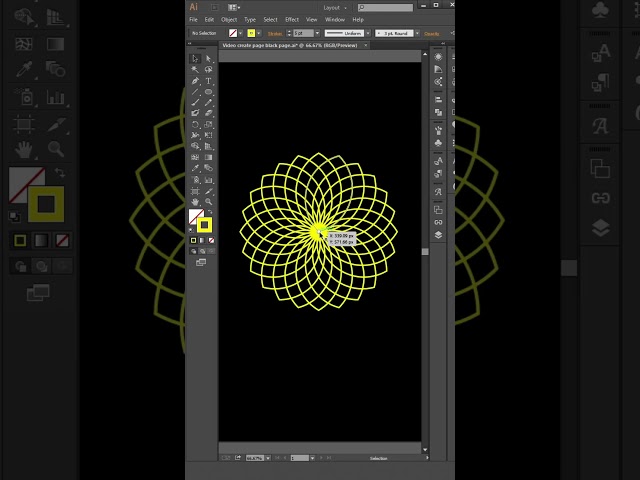Image resolution: width=640 pixels, height=480 pixels.
Task: Select the Hand tool
Action: [x=195, y=202]
